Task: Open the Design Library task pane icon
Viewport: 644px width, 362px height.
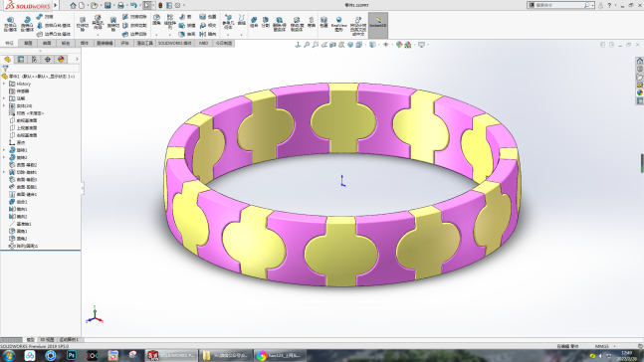Action: (640, 69)
